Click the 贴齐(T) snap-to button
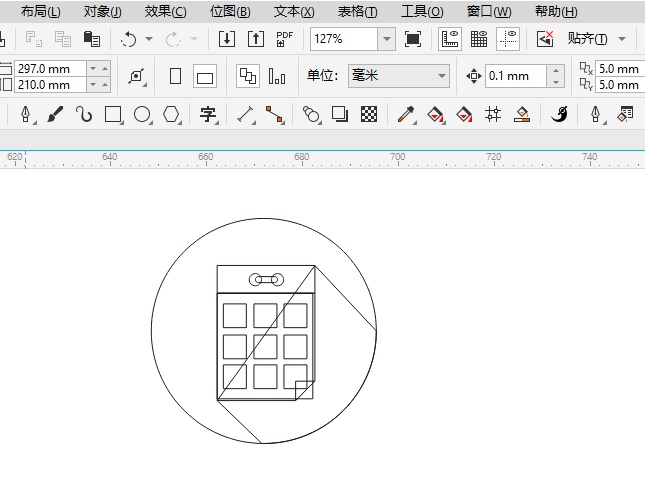 pos(587,39)
